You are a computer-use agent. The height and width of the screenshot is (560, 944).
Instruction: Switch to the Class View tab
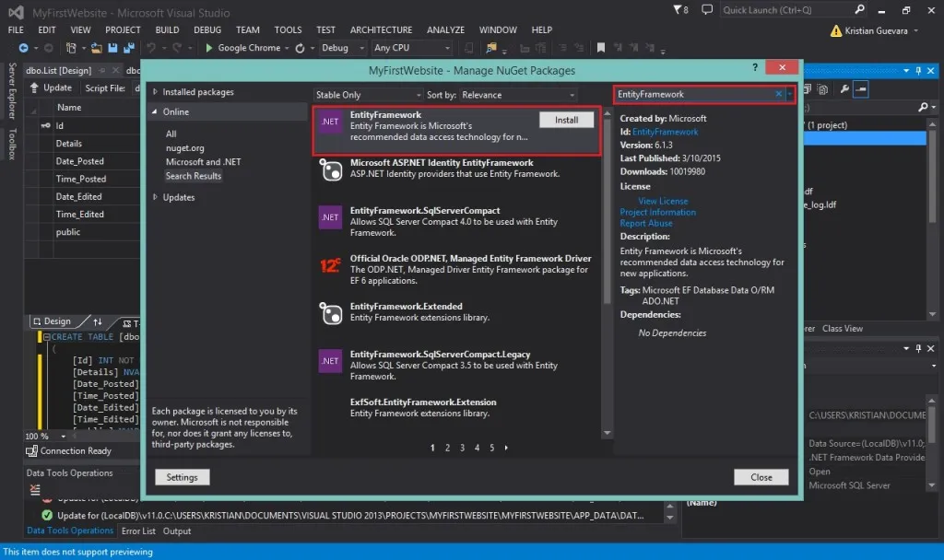click(x=843, y=329)
